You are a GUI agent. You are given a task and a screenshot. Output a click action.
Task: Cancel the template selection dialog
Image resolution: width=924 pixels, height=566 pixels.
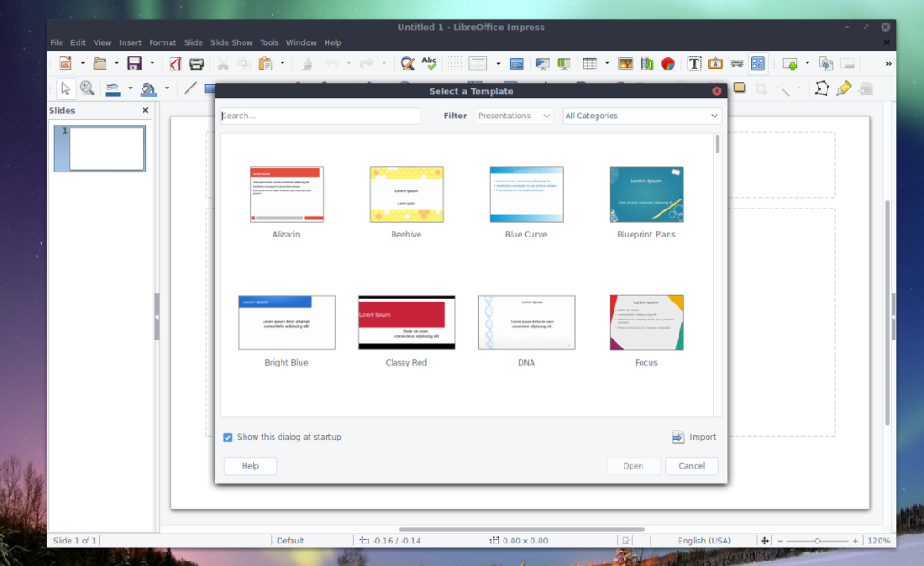691,465
